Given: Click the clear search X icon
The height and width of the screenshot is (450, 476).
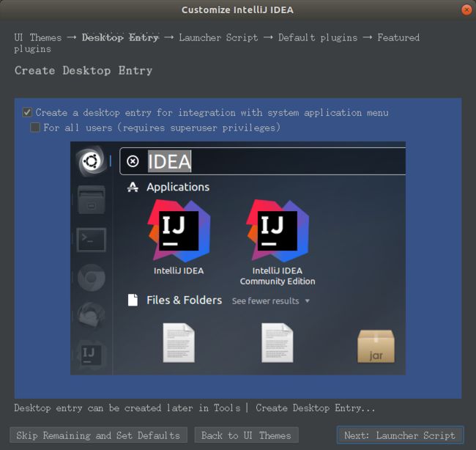Looking at the screenshot, I should tap(133, 161).
